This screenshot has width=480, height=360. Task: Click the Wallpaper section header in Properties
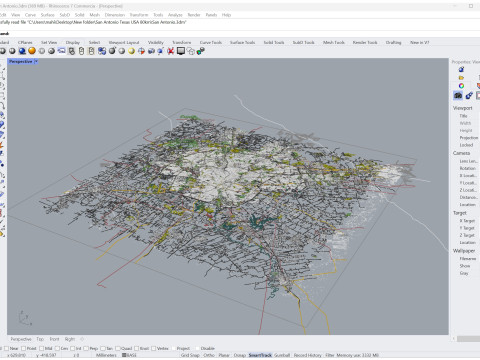(x=464, y=251)
